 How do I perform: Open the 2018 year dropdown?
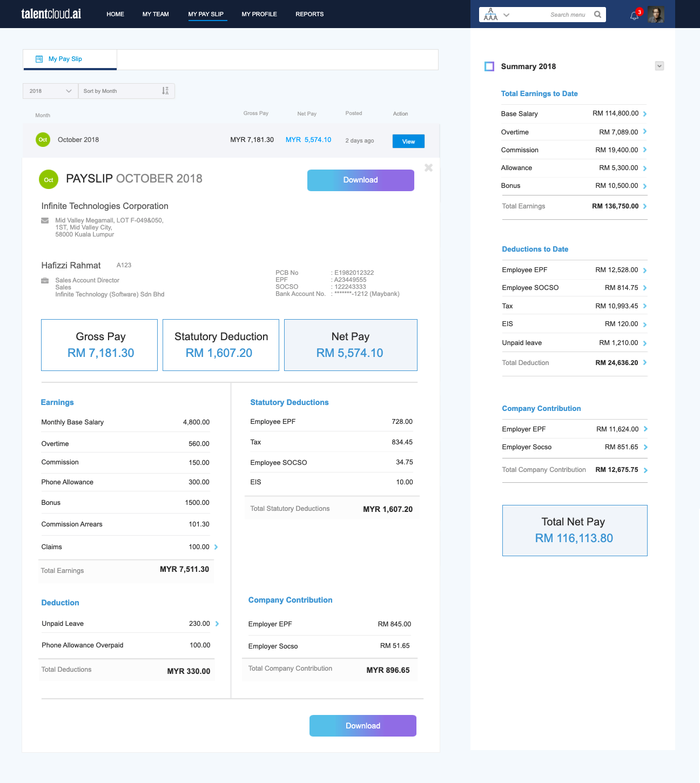[x=50, y=91]
